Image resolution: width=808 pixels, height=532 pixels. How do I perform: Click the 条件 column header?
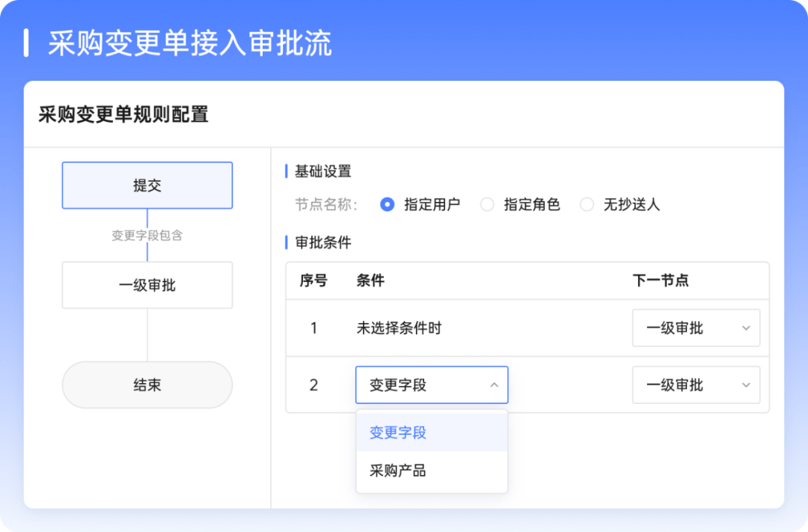click(370, 281)
